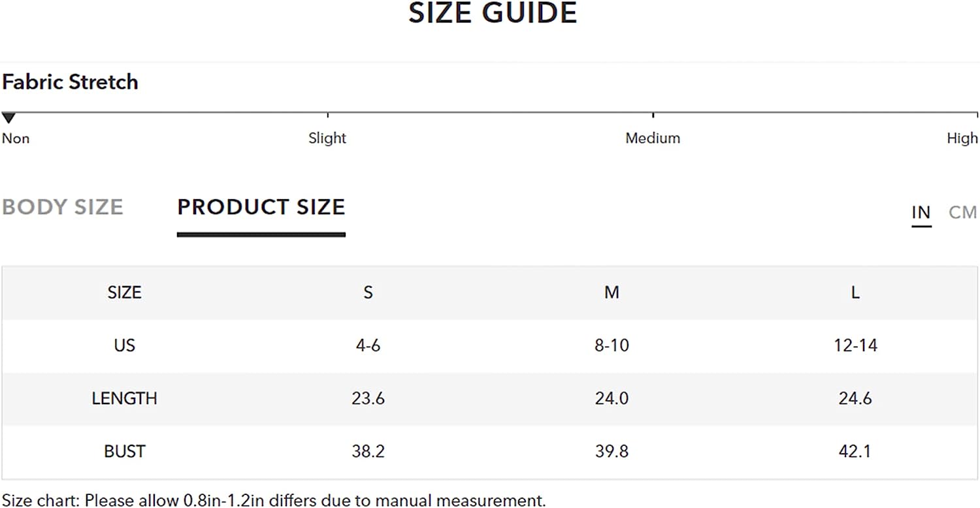Select the L size column header
This screenshot has width=980, height=508.
click(x=855, y=293)
